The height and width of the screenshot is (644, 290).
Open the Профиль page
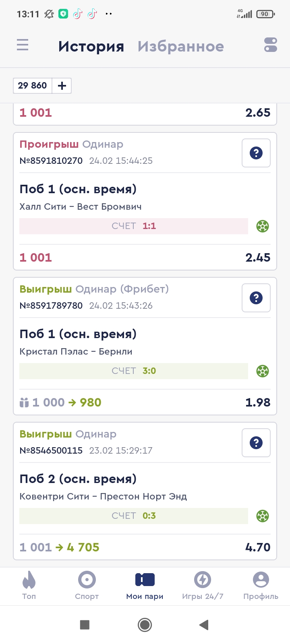click(x=261, y=586)
